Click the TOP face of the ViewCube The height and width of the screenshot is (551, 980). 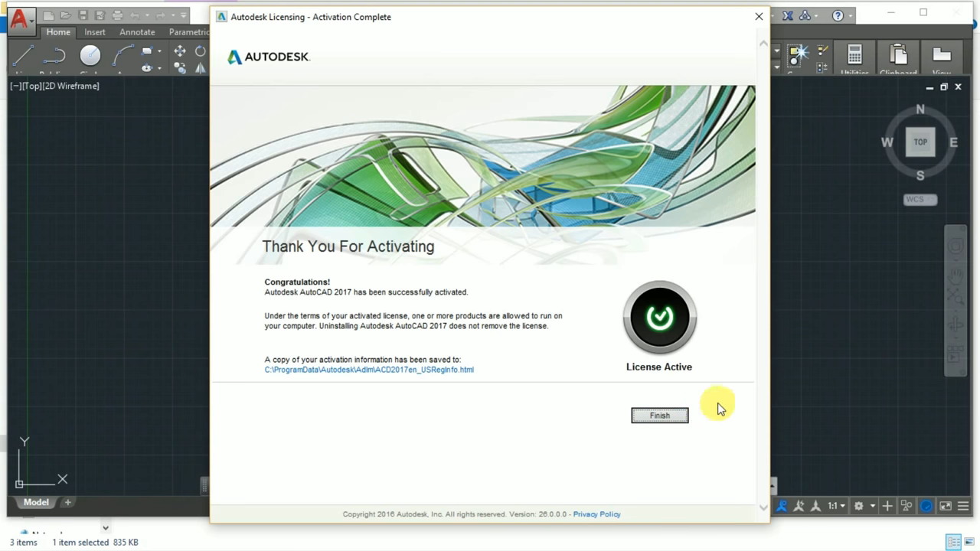point(920,142)
